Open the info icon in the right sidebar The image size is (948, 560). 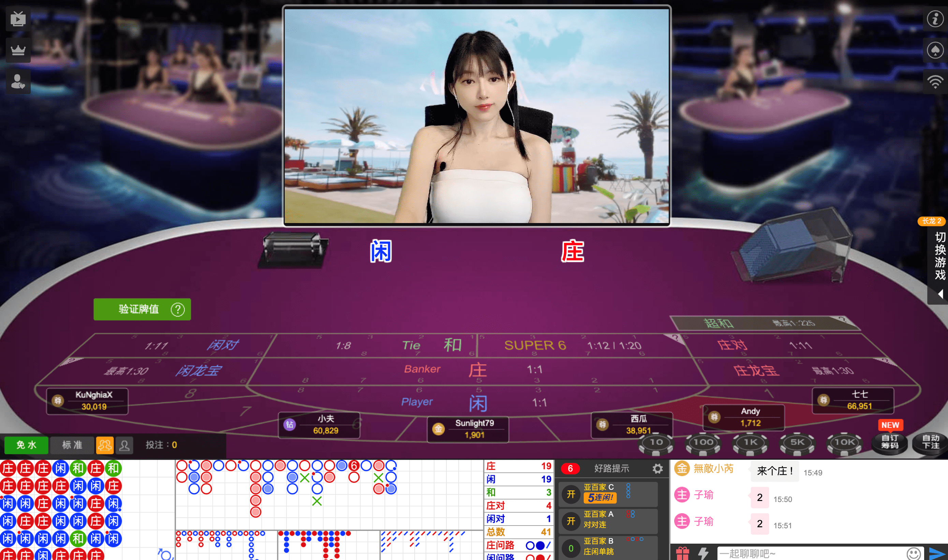coord(935,19)
